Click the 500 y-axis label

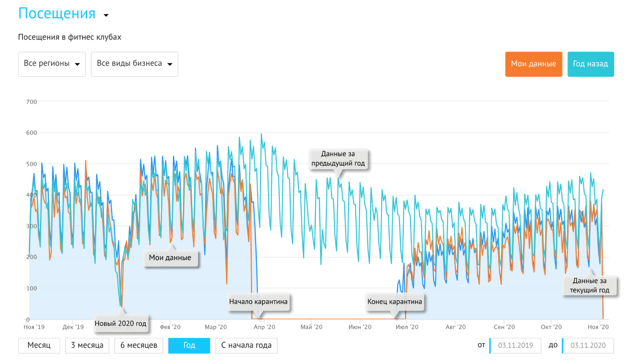(x=31, y=164)
